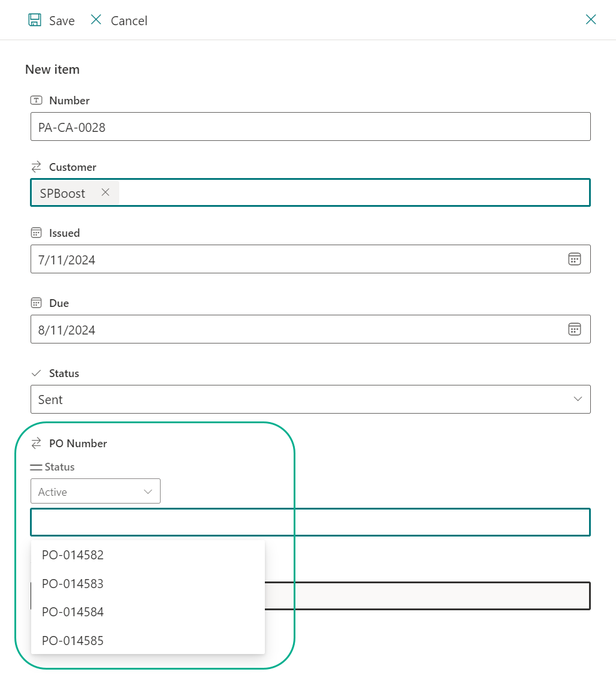Click the Cancel button label
The width and height of the screenshot is (616, 684).
(129, 21)
